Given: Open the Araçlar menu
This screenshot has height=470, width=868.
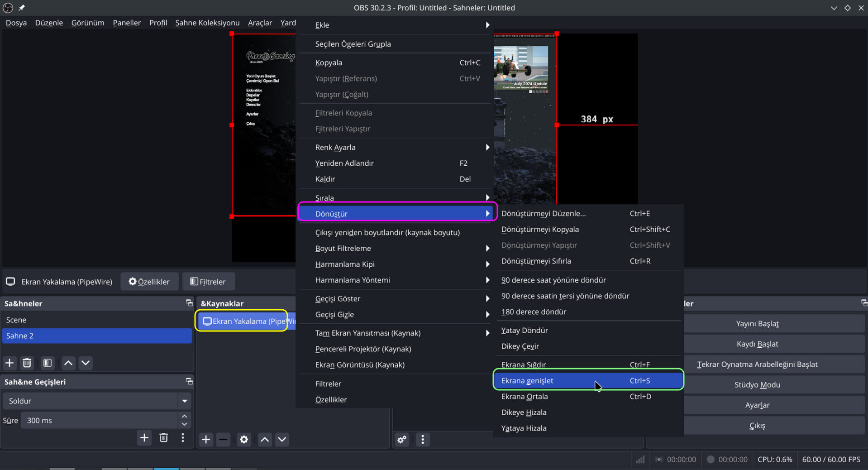Looking at the screenshot, I should 260,23.
